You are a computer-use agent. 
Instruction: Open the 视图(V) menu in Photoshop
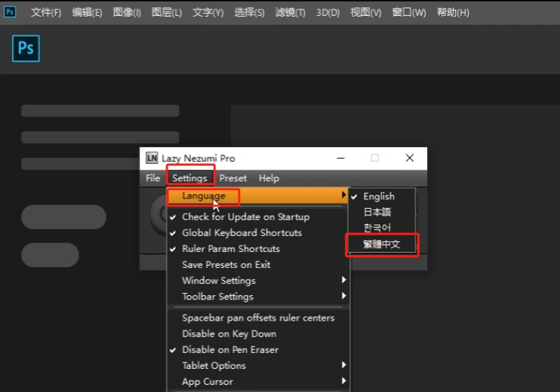click(x=366, y=12)
